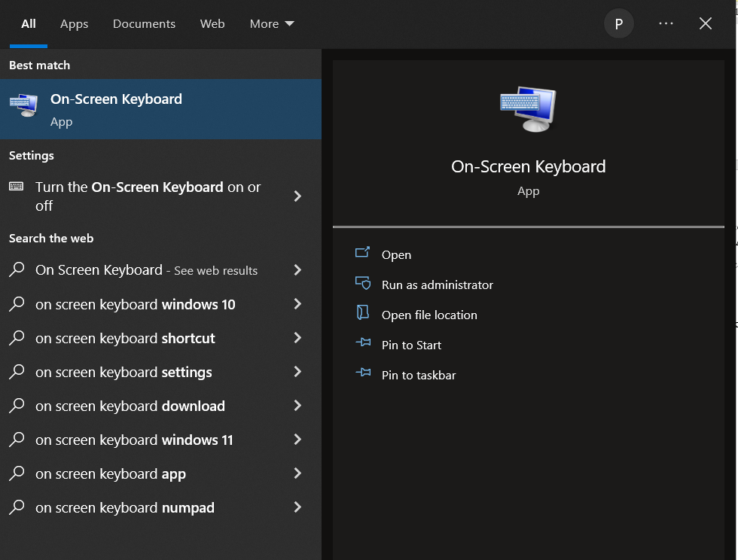738x560 pixels.
Task: Expand chevron for 'on screen keyboard app'
Action: click(x=297, y=473)
